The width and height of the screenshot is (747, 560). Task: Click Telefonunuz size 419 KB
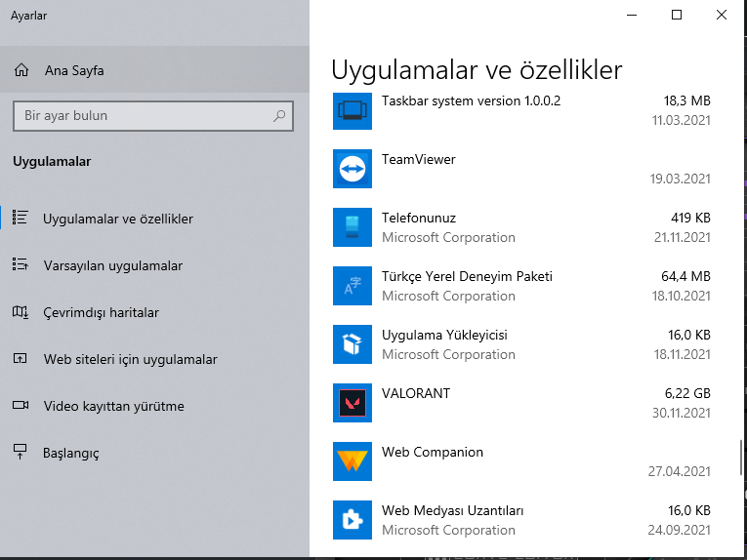pyautogui.click(x=690, y=218)
